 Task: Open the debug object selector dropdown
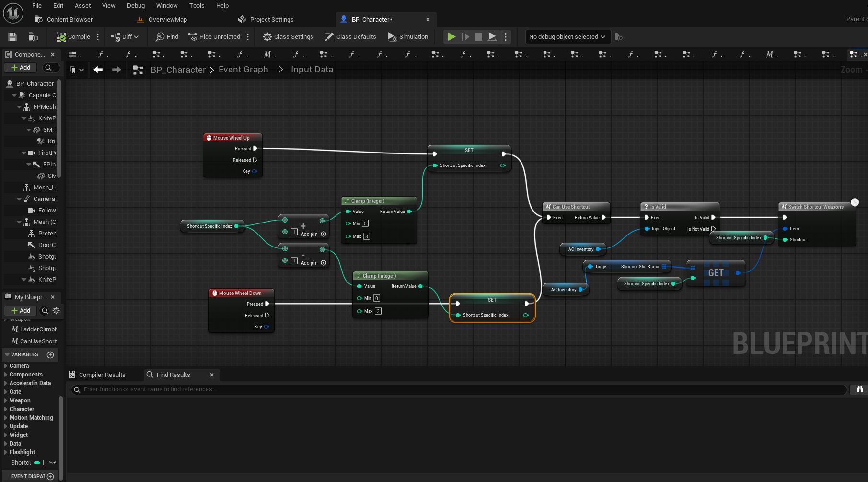click(x=567, y=37)
